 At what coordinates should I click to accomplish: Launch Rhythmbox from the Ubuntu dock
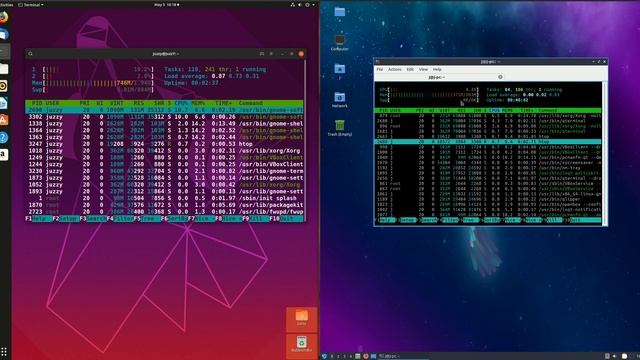(x=4, y=86)
